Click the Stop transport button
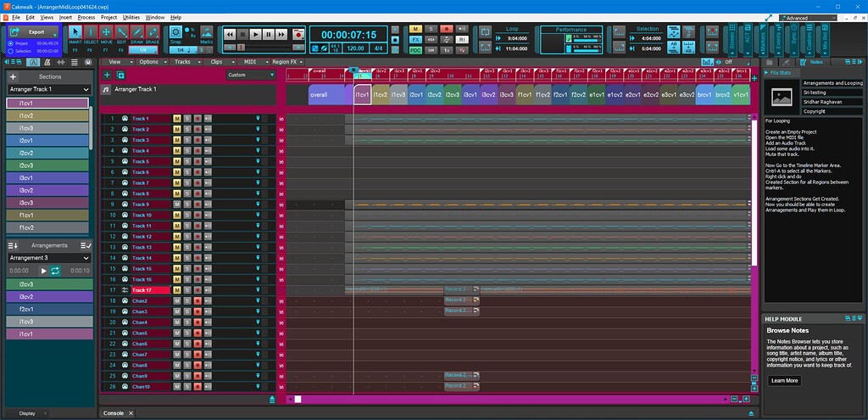 [x=243, y=34]
